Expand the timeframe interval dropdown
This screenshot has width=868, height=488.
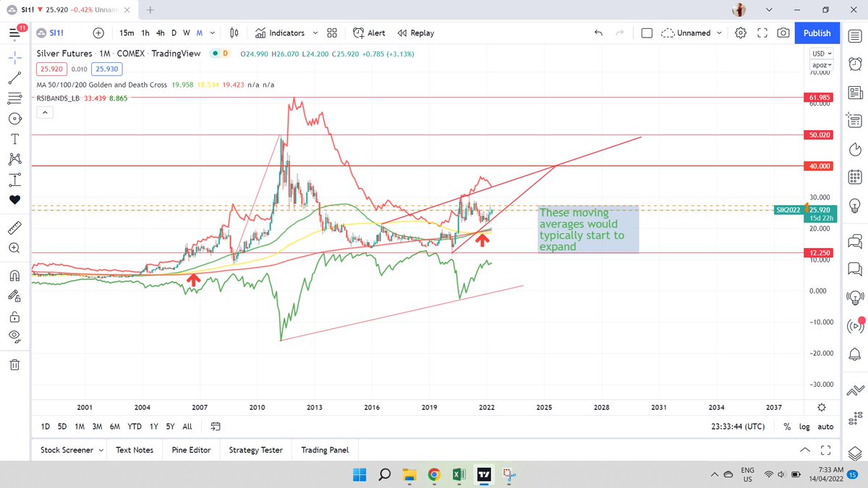[213, 33]
